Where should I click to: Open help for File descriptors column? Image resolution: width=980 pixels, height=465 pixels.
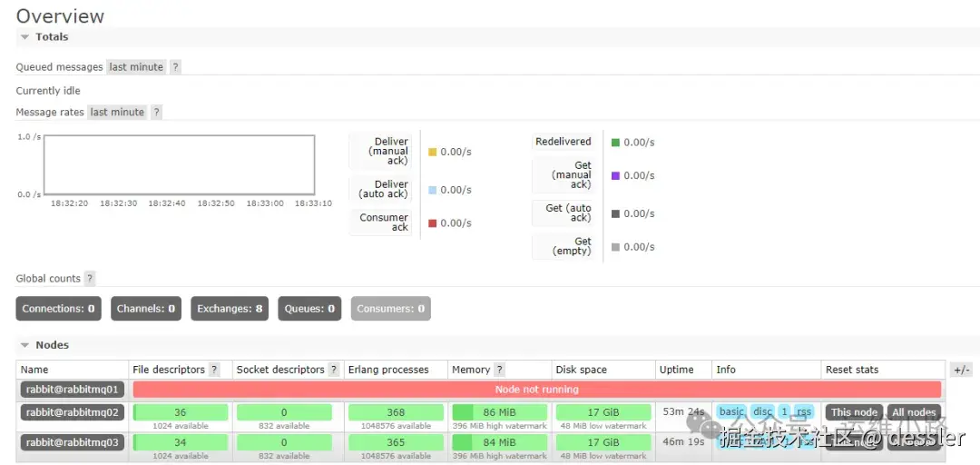pos(214,370)
